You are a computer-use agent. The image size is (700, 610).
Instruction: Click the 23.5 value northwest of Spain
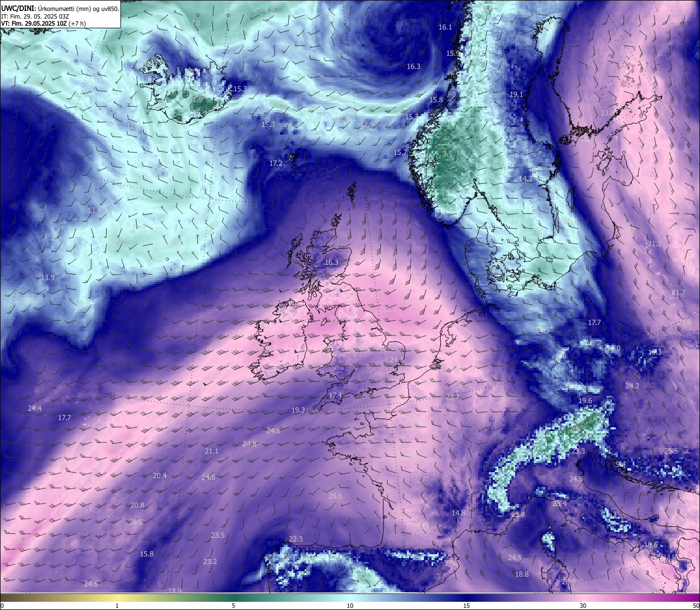[x=218, y=536]
